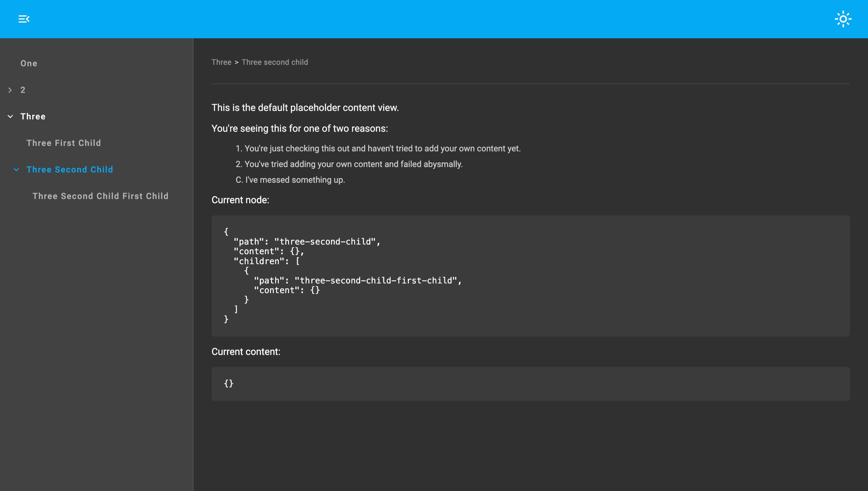Click the Current content empty braces block
Viewport: 868px width, 491px height.
tap(530, 383)
